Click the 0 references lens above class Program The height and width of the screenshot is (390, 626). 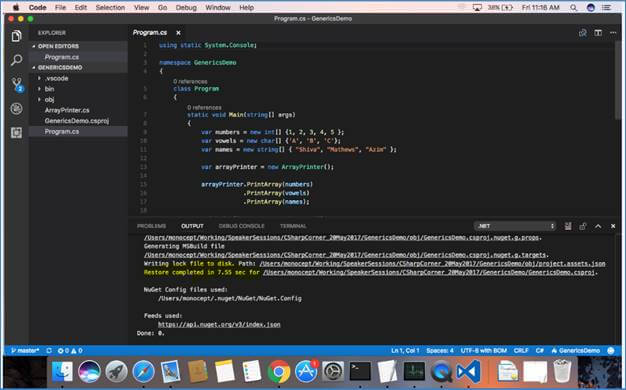(x=190, y=81)
